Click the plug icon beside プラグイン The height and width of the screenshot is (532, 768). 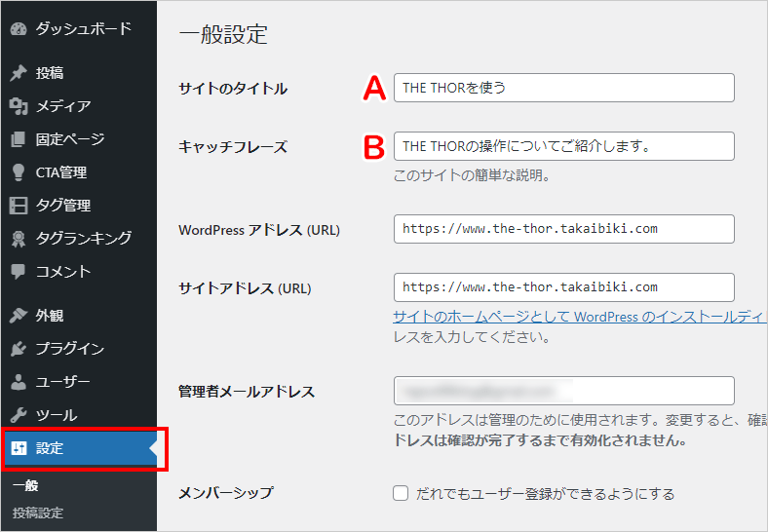[x=19, y=349]
